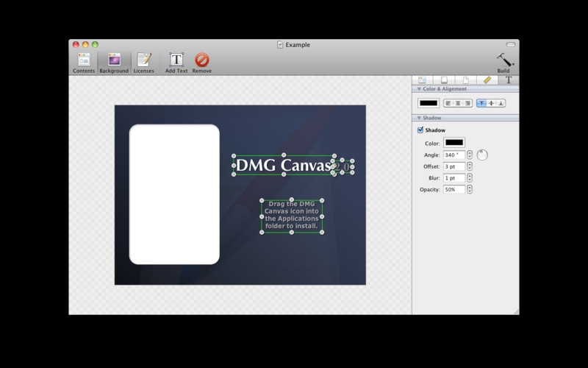The height and width of the screenshot is (368, 588).
Task: Open the ruler inspector tab
Action: point(487,79)
